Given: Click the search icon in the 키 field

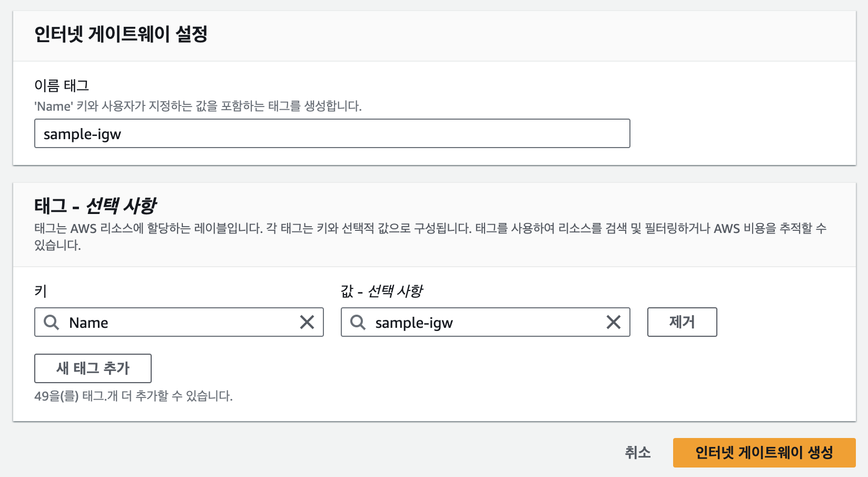Looking at the screenshot, I should click(x=51, y=322).
